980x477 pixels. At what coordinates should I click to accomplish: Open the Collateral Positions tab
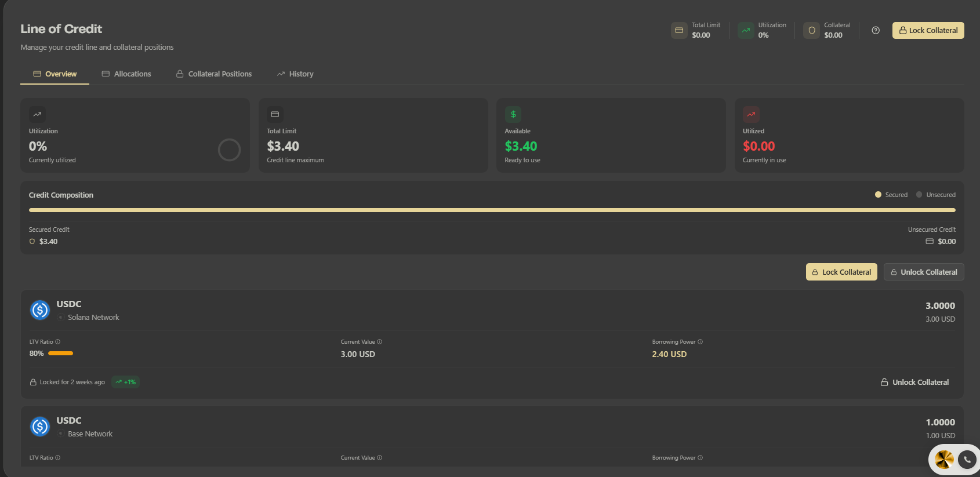point(214,74)
